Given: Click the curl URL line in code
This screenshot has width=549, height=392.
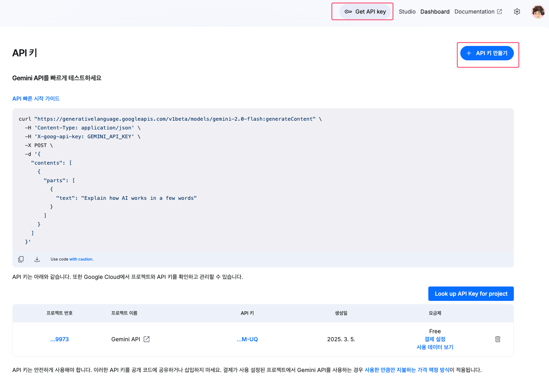Looking at the screenshot, I should pyautogui.click(x=170, y=119).
